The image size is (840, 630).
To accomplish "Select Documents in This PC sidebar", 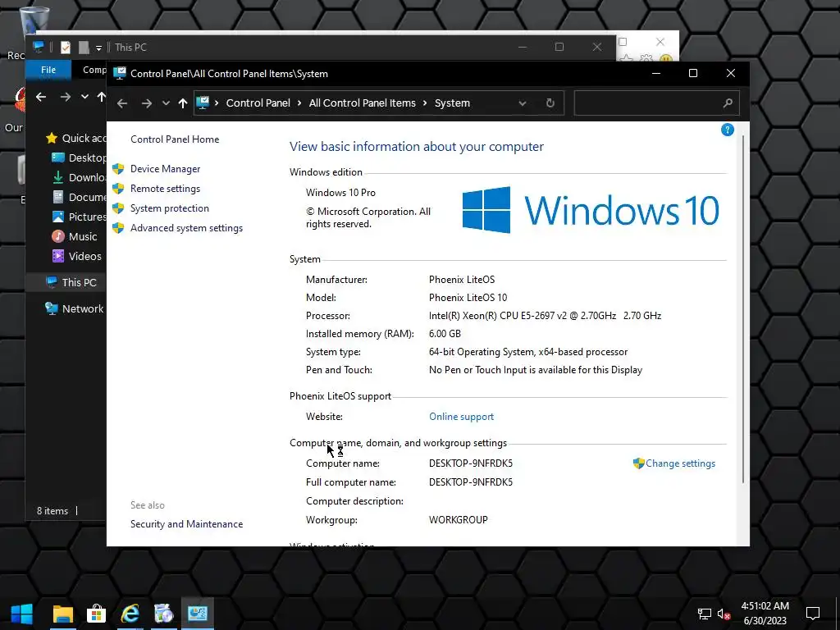I will 79,198.
